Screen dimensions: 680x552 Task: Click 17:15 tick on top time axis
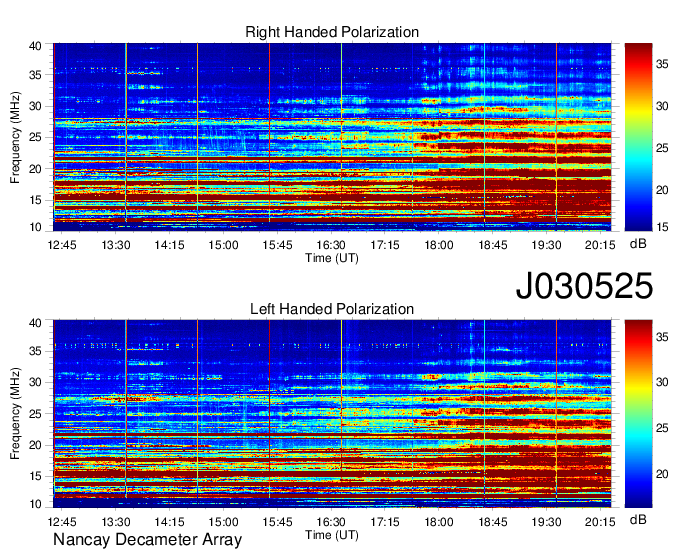point(385,245)
